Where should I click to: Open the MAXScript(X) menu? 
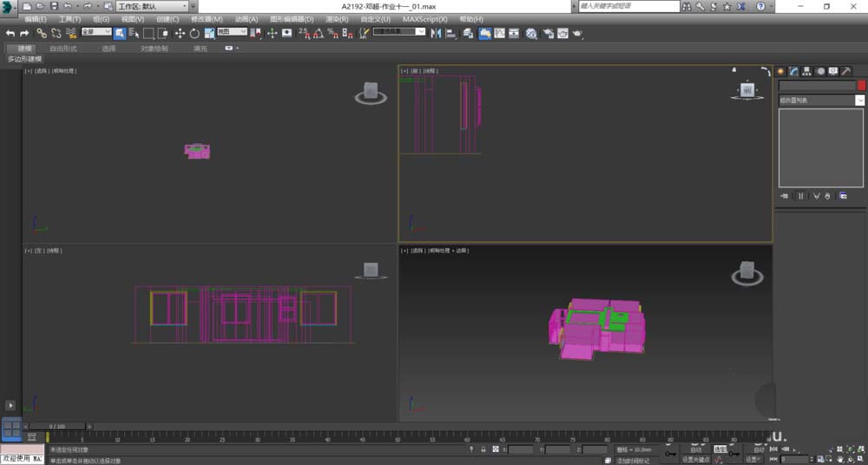click(x=425, y=19)
